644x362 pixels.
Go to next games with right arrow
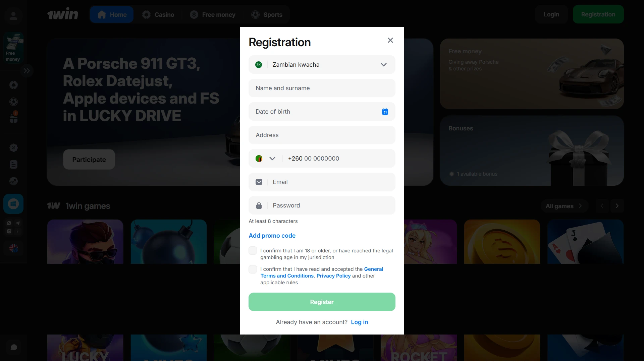click(617, 206)
